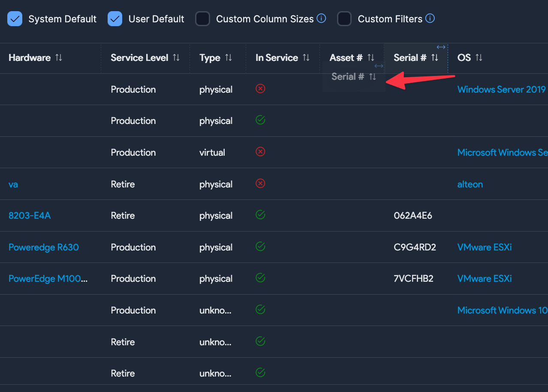
Task: Sort the In Service column
Action: pos(306,58)
